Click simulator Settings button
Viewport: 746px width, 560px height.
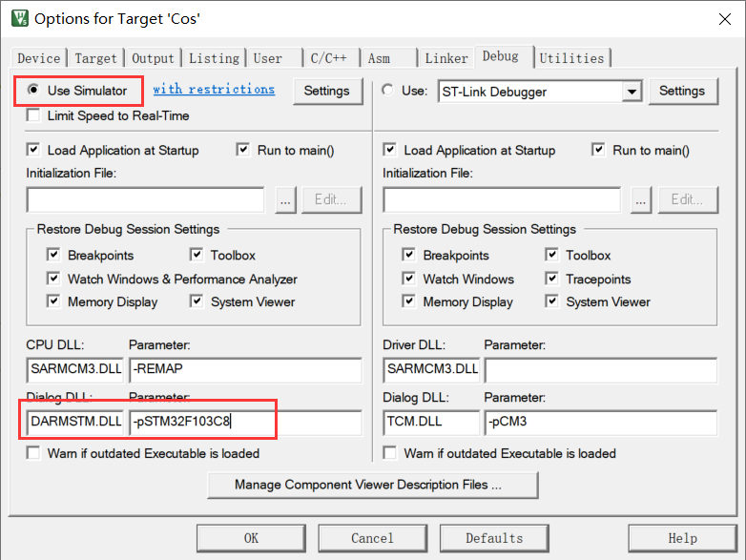pyautogui.click(x=327, y=91)
